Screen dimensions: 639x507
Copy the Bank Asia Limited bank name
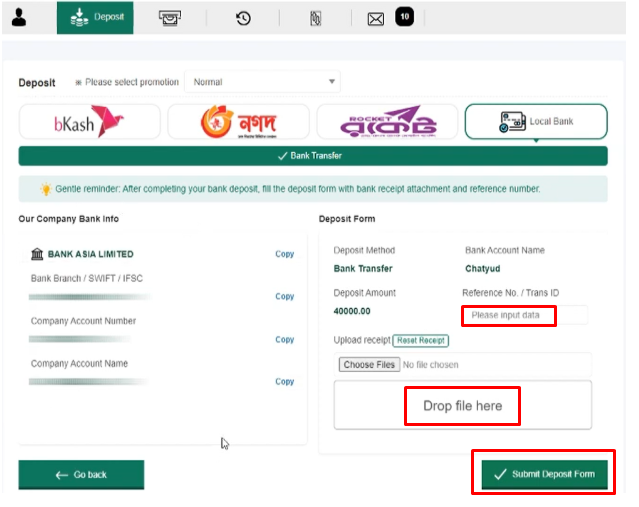[284, 254]
